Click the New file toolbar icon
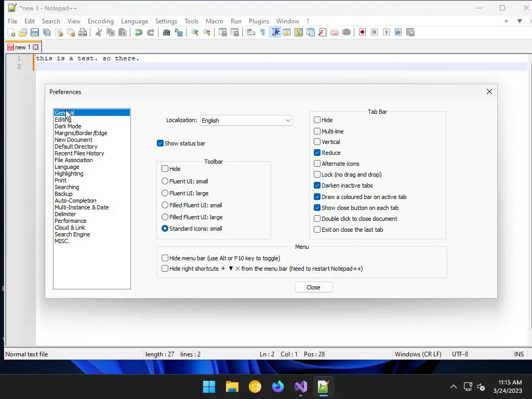 (11, 32)
